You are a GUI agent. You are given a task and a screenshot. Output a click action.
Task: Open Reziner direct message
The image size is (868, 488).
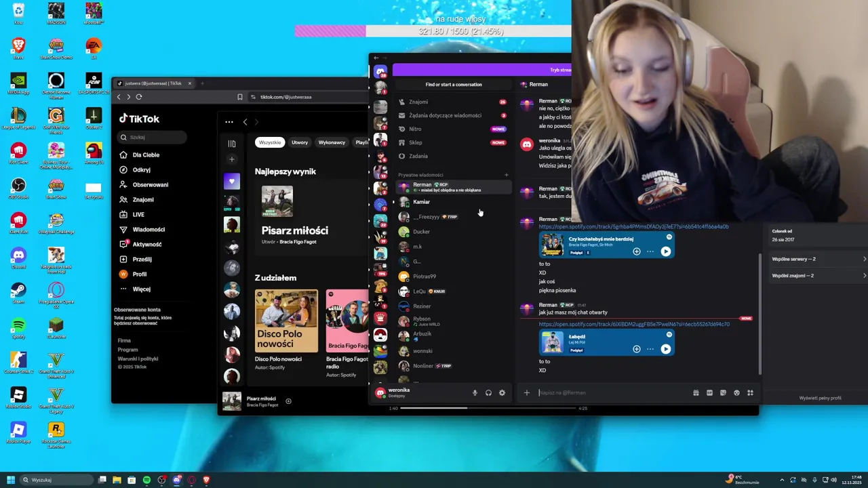click(x=454, y=306)
